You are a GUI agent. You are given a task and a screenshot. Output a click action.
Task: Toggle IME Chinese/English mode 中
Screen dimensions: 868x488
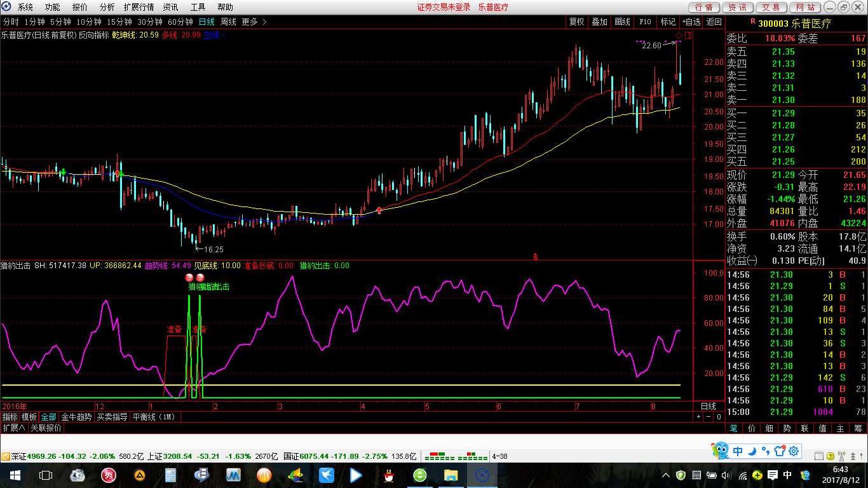point(738,451)
